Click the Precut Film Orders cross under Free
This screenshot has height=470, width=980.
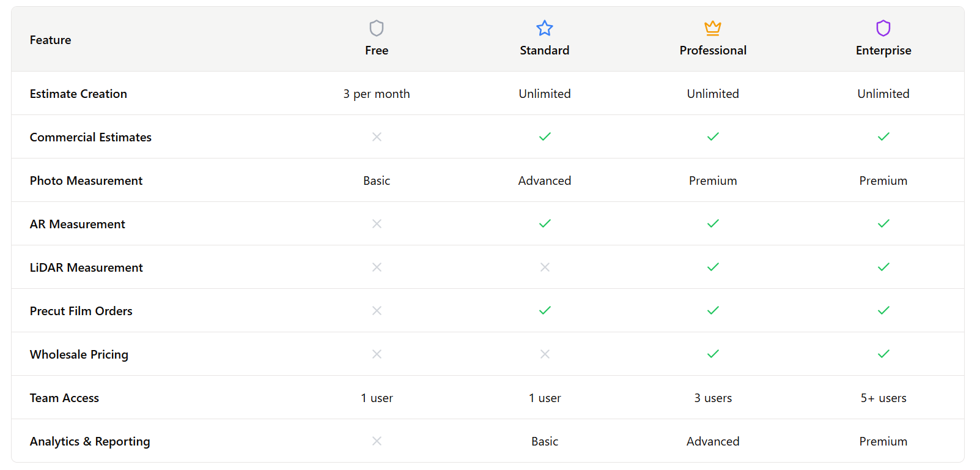(x=377, y=310)
